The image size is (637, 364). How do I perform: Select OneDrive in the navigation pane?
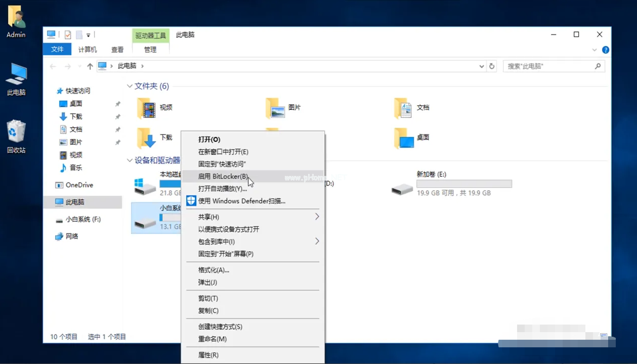click(79, 185)
